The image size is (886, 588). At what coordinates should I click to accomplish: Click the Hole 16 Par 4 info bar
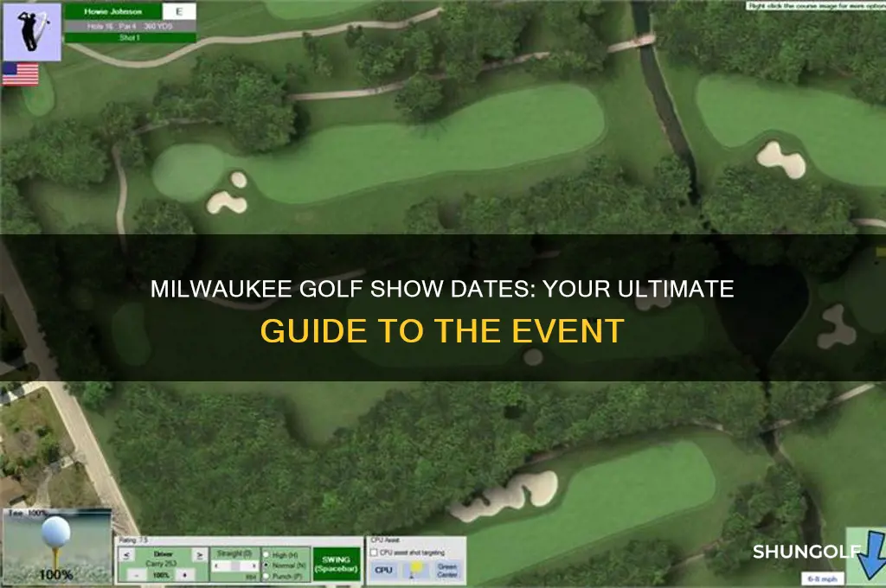[x=130, y=26]
